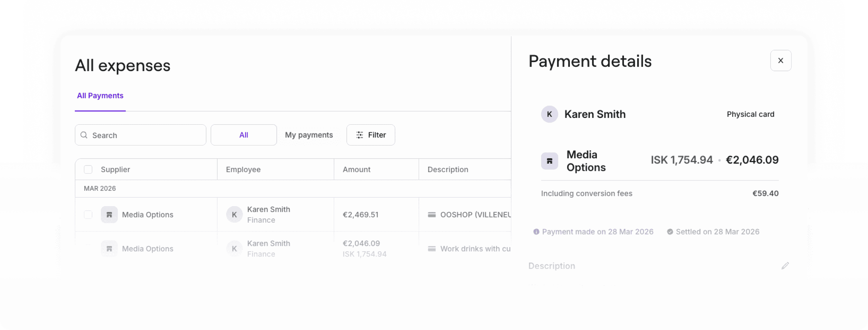Image resolution: width=868 pixels, height=330 pixels.
Task: Click Karen Smith name in first table row
Action: 268,209
